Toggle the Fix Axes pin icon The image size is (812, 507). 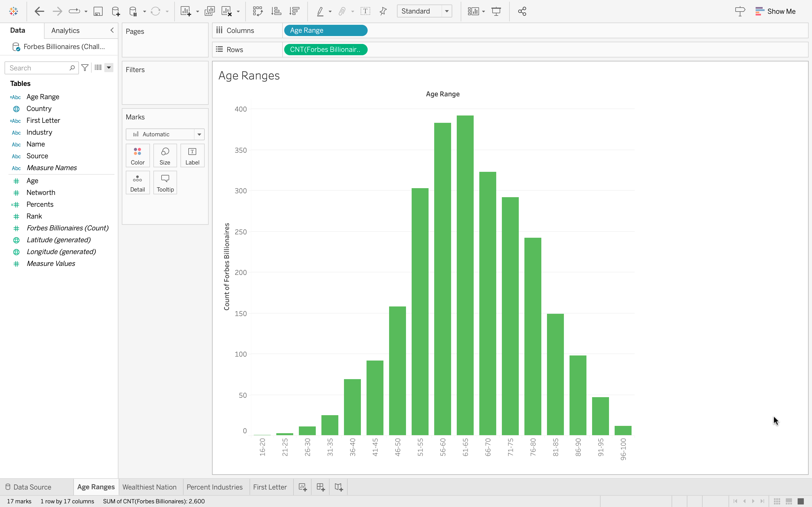(x=383, y=11)
